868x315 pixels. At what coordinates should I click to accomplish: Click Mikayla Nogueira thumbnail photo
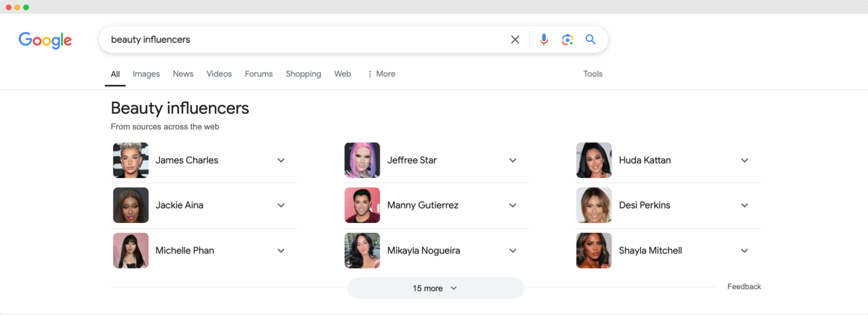pyautogui.click(x=362, y=251)
